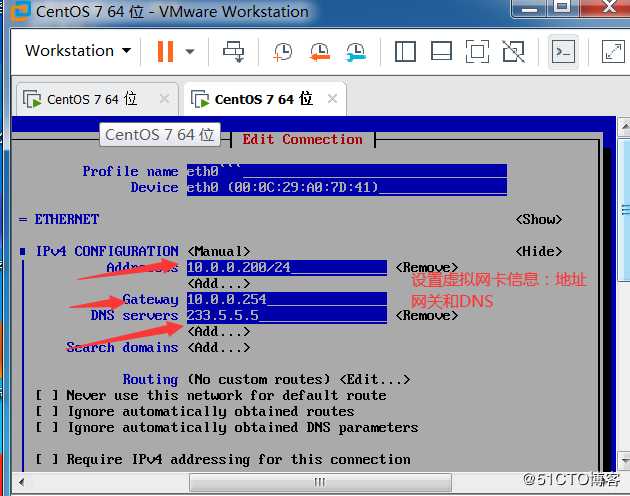Show the ETHERNET section
The image size is (630, 496).
click(x=539, y=219)
